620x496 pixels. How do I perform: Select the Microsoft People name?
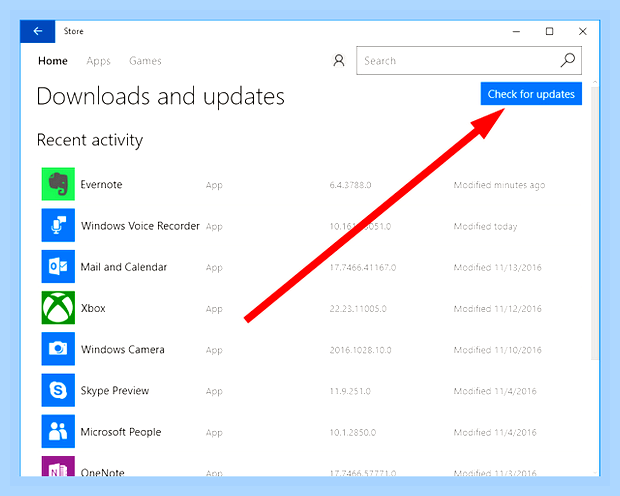[121, 432]
